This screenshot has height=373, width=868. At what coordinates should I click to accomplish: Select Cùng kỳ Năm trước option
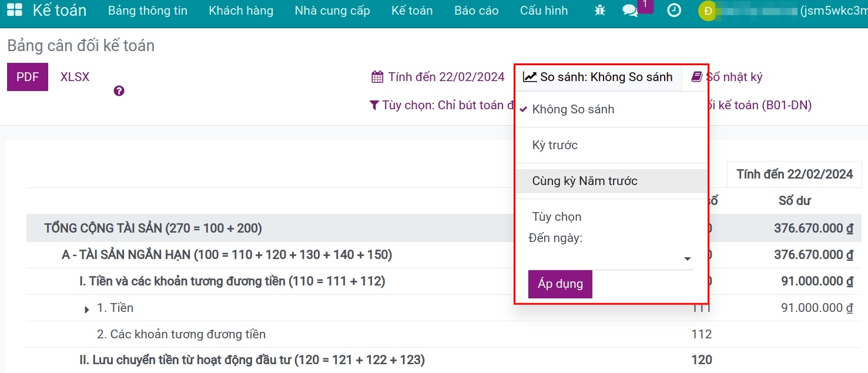coord(584,181)
